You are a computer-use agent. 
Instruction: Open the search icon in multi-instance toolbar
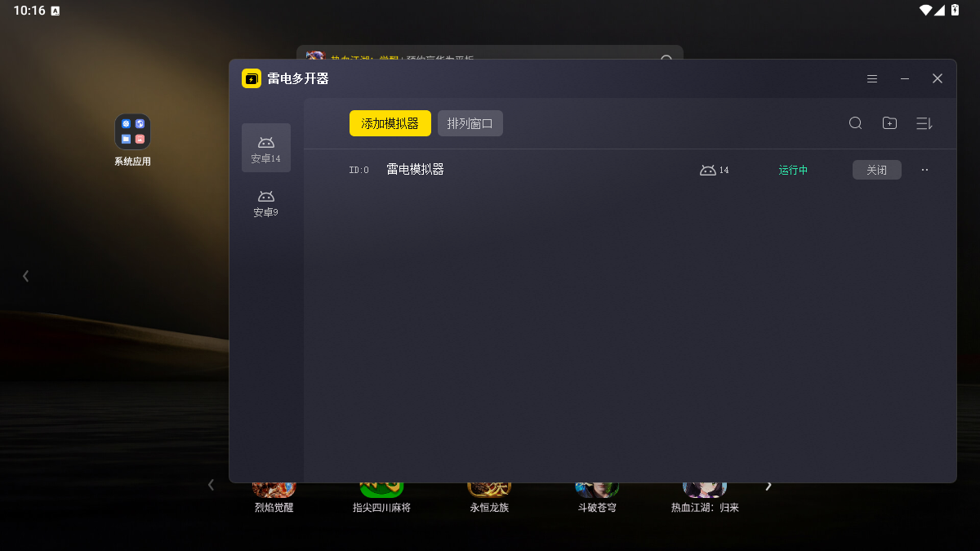pos(855,123)
